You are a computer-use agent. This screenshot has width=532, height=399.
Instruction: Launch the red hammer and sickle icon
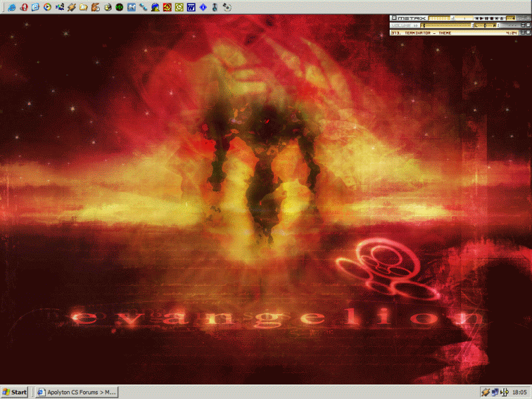coord(167,7)
